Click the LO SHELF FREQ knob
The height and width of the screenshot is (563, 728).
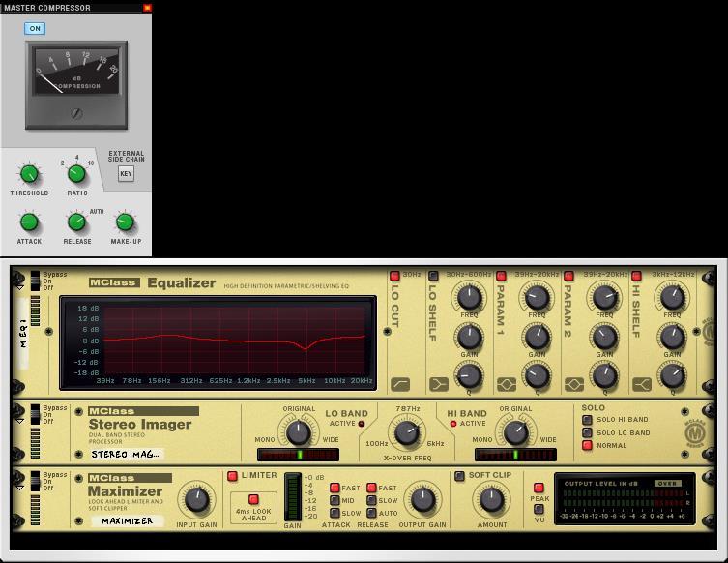[470, 298]
